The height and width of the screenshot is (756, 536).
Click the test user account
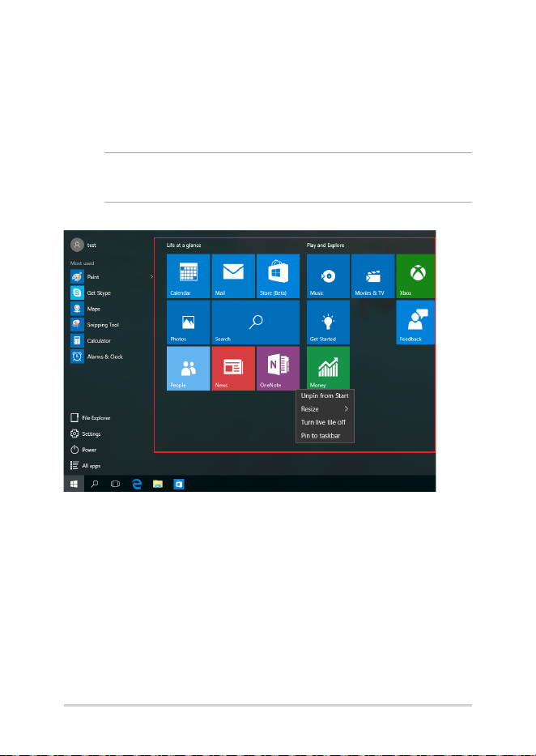(83, 245)
